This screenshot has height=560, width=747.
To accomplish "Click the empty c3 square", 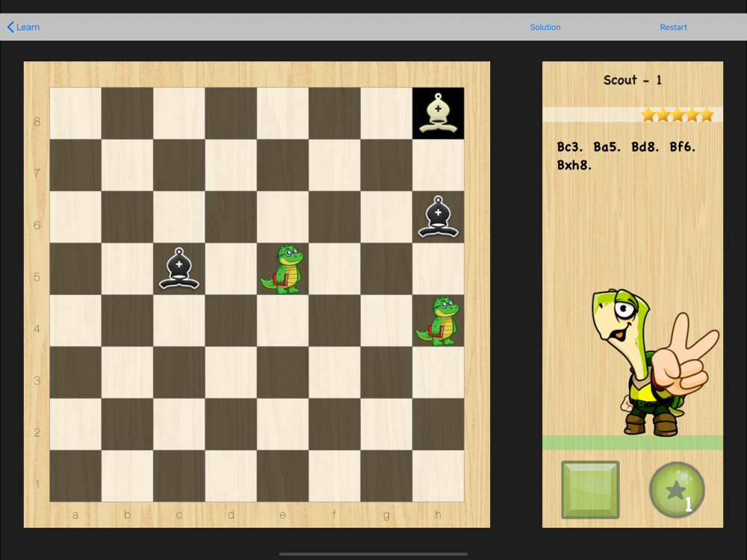I will click(179, 373).
